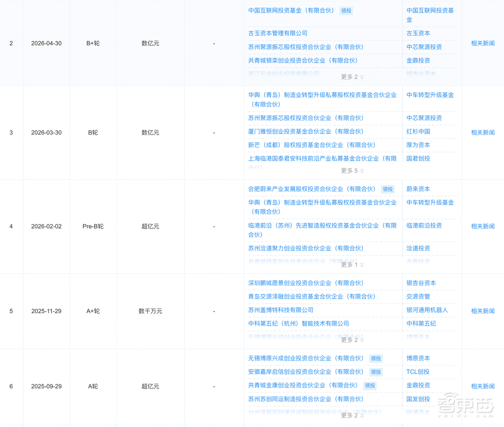Open 厦门雅恒创业投资基金合伙企业 link

point(306,131)
